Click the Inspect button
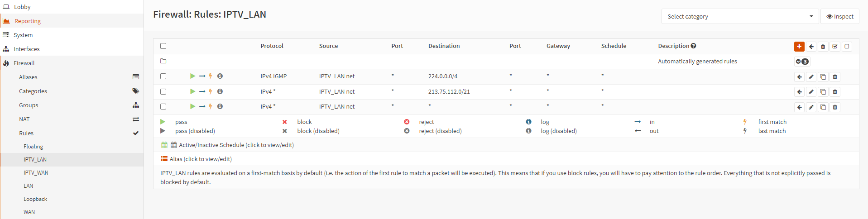This screenshot has width=868, height=219. point(839,16)
